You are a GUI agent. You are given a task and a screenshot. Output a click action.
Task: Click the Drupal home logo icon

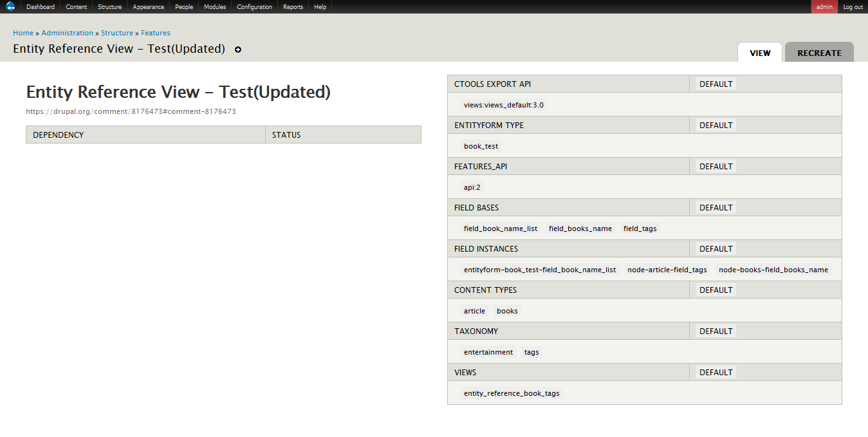10,6
